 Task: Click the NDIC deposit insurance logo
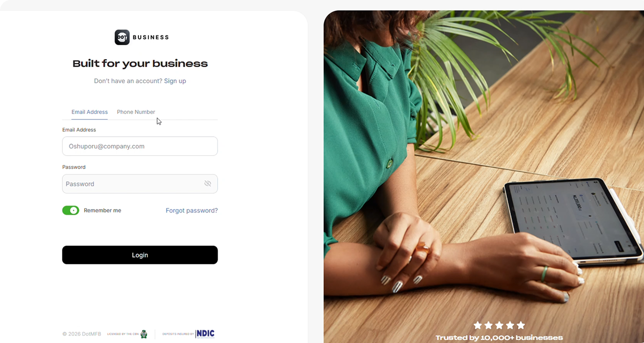[x=205, y=334]
